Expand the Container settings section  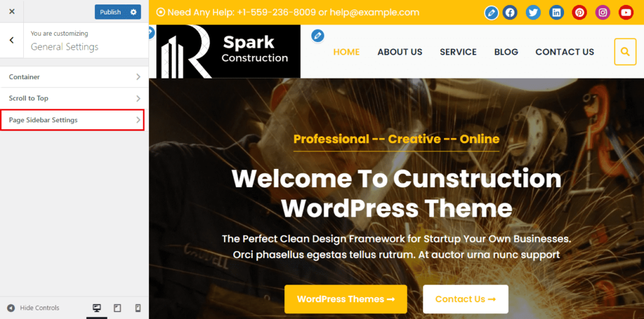coord(74,77)
